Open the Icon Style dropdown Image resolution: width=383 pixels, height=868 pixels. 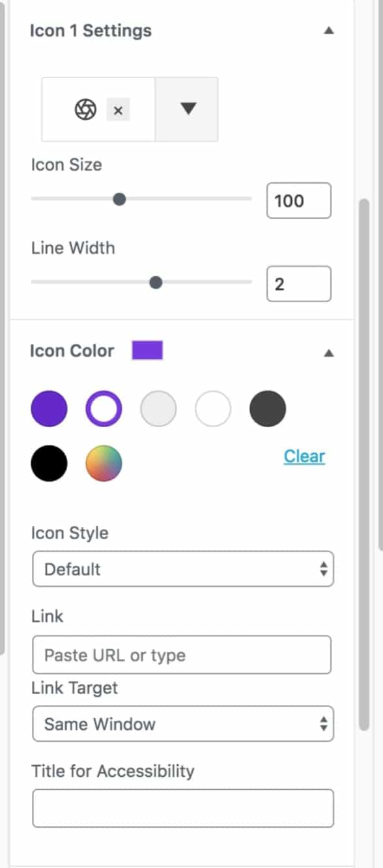(183, 568)
